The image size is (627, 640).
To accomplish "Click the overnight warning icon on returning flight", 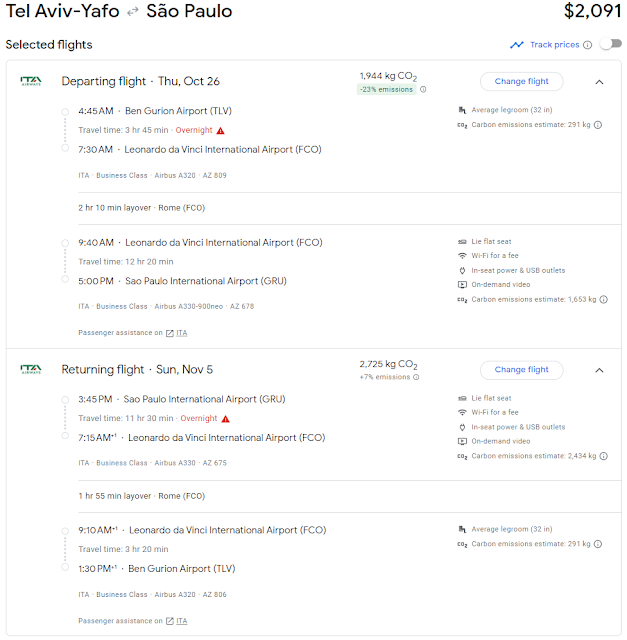I will pos(226,419).
